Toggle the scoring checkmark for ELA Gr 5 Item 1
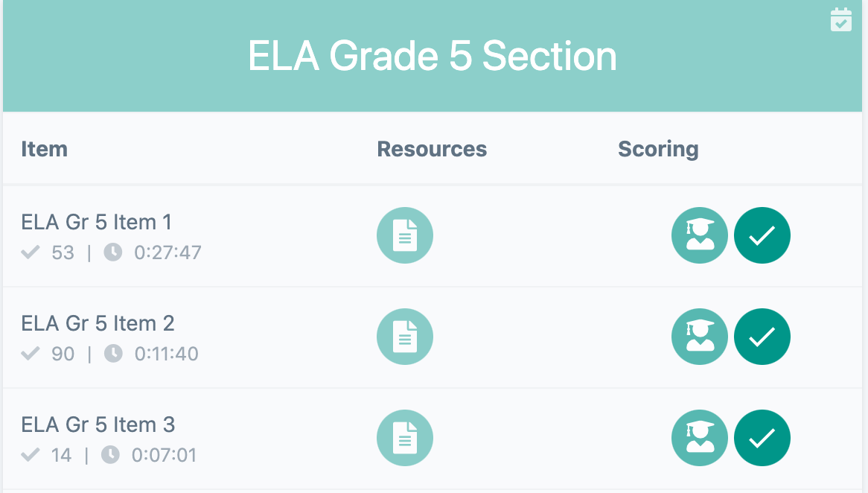 (762, 235)
